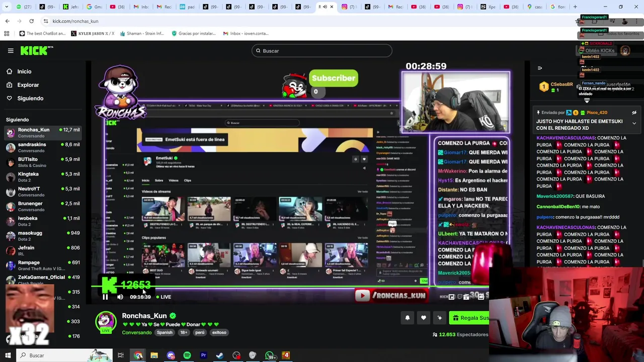
Task: Open the Kick hamburger sidebar menu
Action: pos(11,51)
